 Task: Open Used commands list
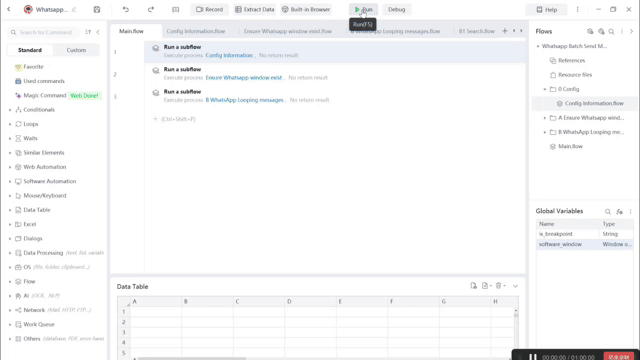[44, 81]
